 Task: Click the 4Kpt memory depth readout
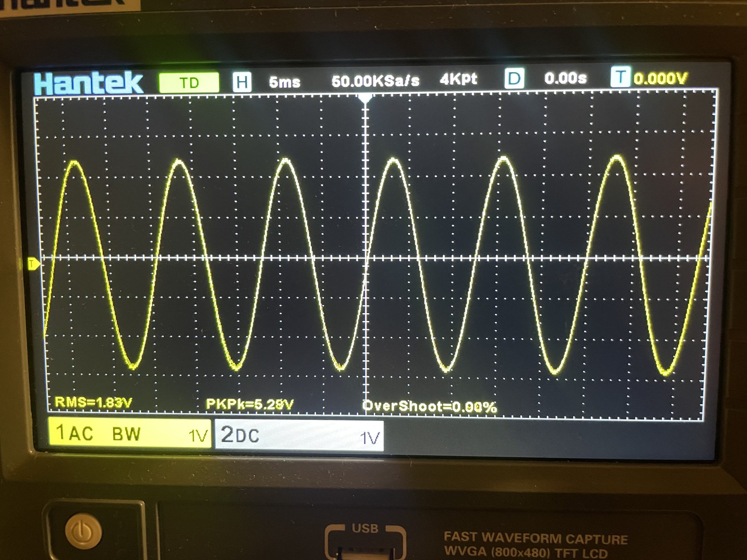coord(458,79)
